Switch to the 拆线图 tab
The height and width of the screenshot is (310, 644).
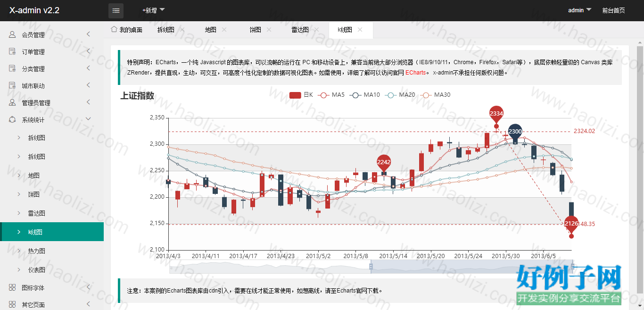tap(165, 30)
